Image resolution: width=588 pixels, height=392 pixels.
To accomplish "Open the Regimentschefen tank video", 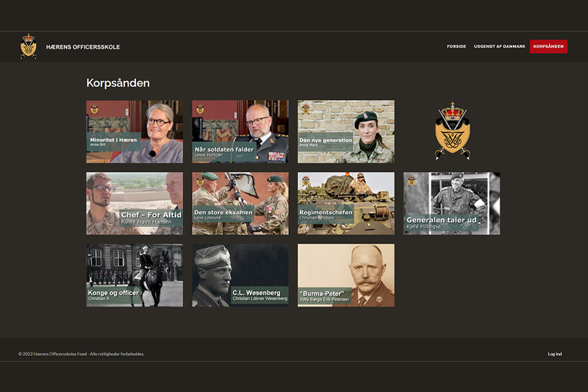I will [x=345, y=203].
